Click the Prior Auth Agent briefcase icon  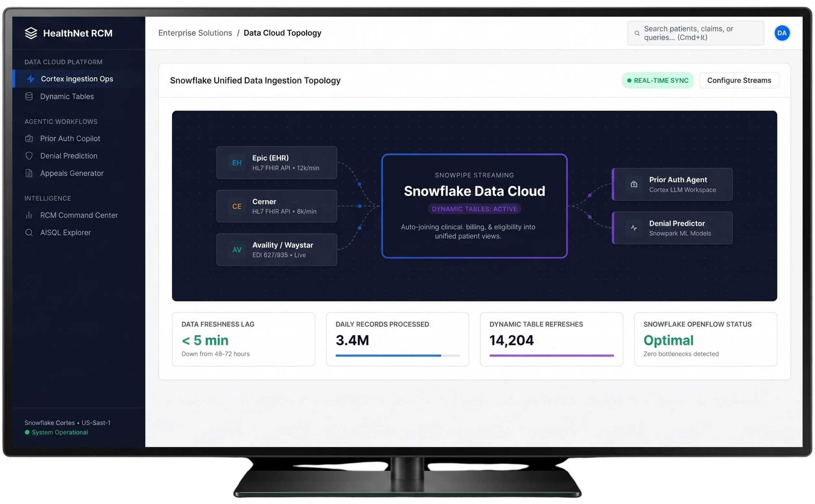pos(634,184)
